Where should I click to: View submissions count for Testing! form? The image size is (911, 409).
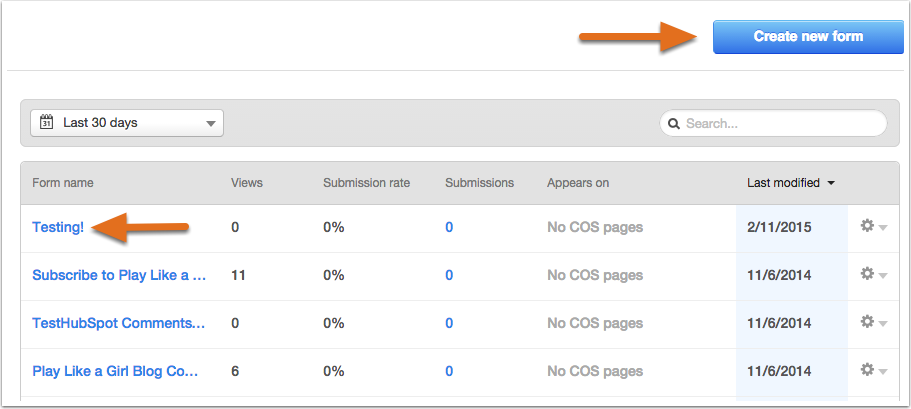[449, 227]
